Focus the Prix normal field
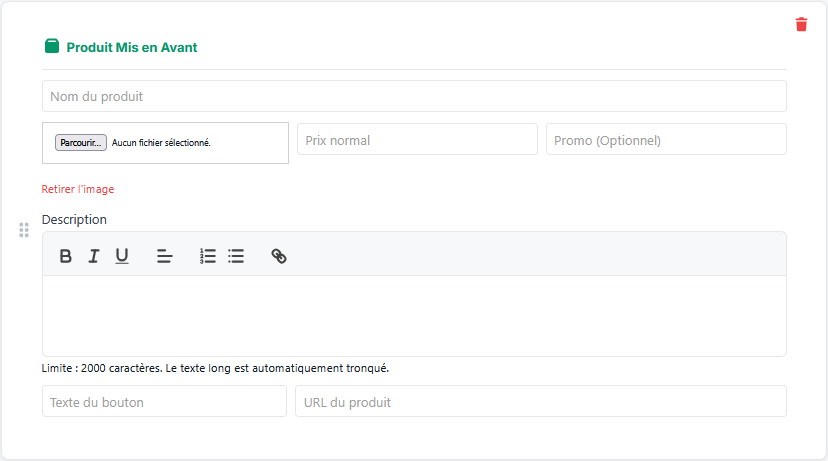 pos(417,139)
